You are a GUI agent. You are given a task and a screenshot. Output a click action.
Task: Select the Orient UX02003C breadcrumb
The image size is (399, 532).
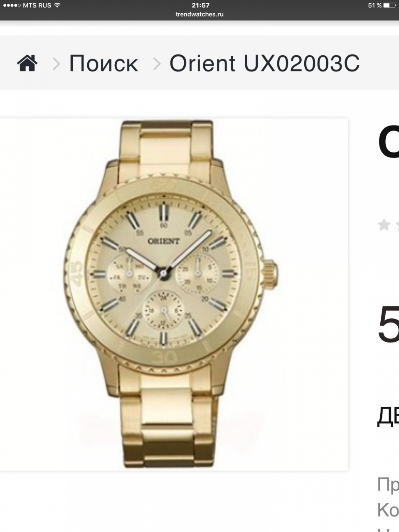(x=265, y=63)
